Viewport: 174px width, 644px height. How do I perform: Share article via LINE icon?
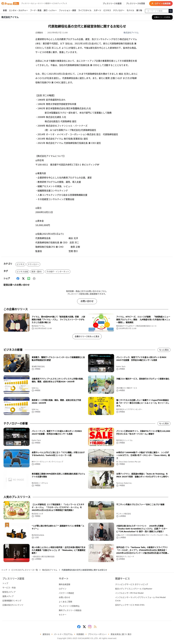(x=29, y=278)
